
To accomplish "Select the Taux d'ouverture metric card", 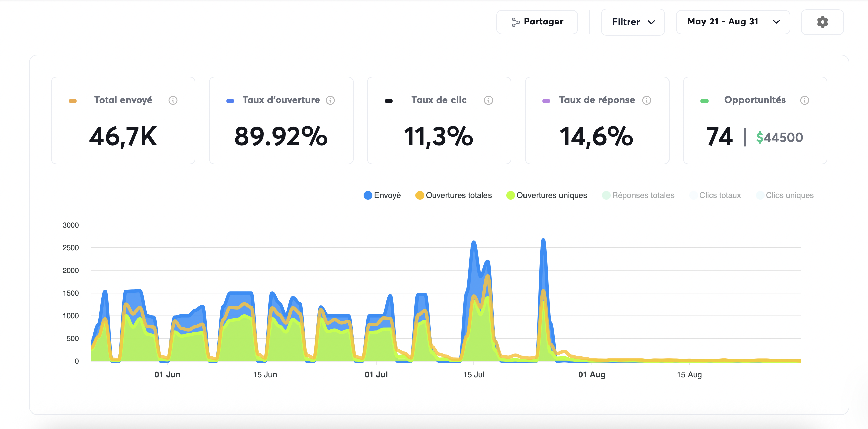I will [281, 121].
